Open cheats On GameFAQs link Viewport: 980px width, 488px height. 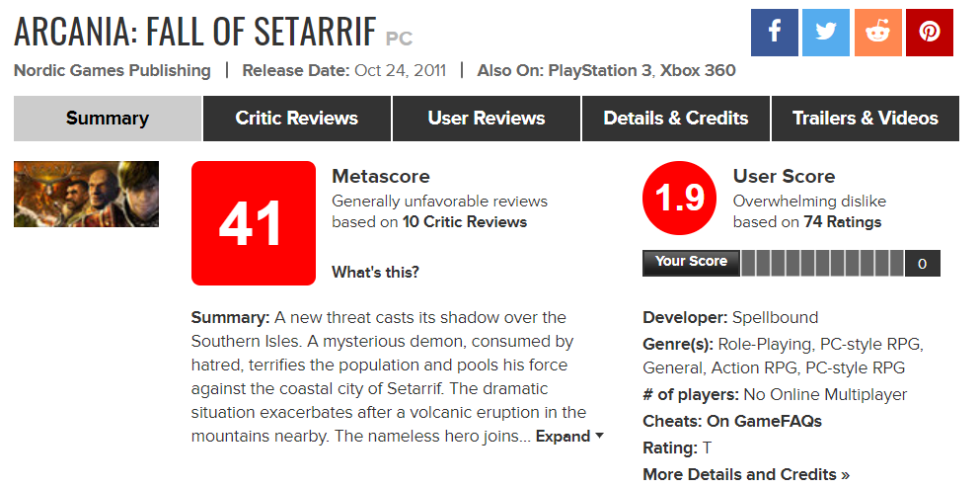764,421
